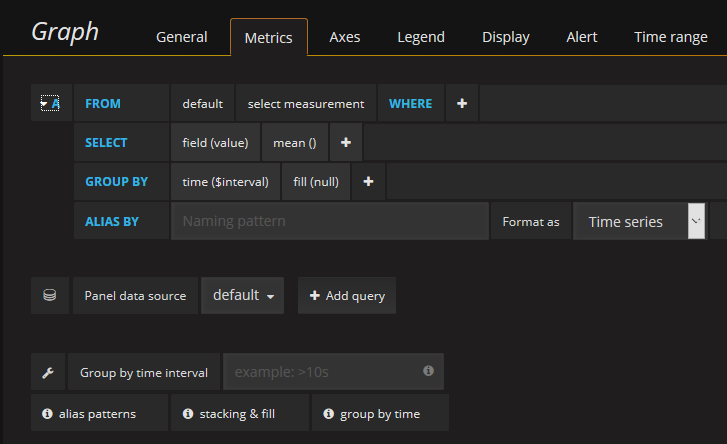Click the Group by time interval input field
Image resolution: width=727 pixels, height=444 pixels.
click(x=333, y=372)
